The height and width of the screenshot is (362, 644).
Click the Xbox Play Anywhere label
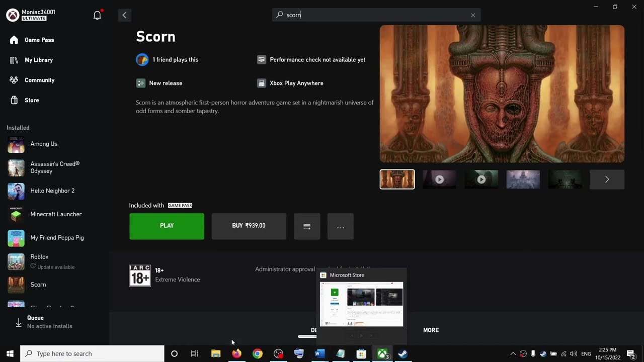click(296, 83)
